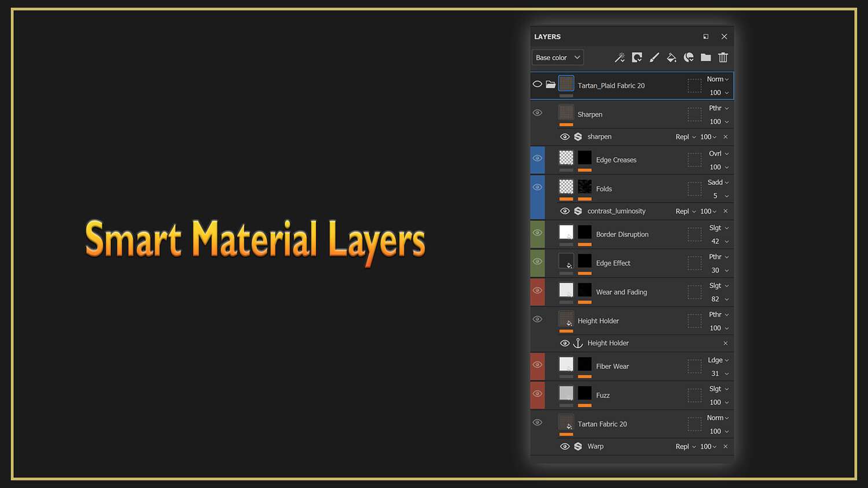Viewport: 868px width, 488px height.
Task: Click dashed channel box on Edge Creases row
Action: (x=694, y=160)
